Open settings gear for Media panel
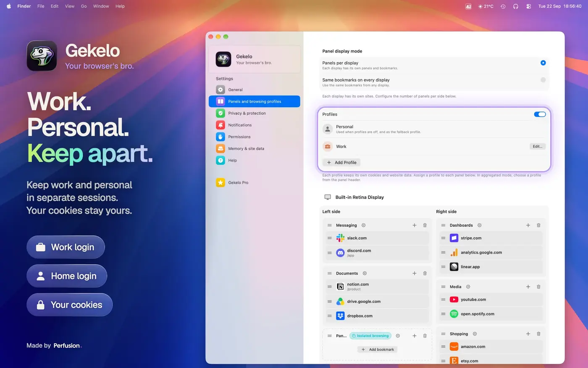Screen dimensions: 588x368 point(468,287)
